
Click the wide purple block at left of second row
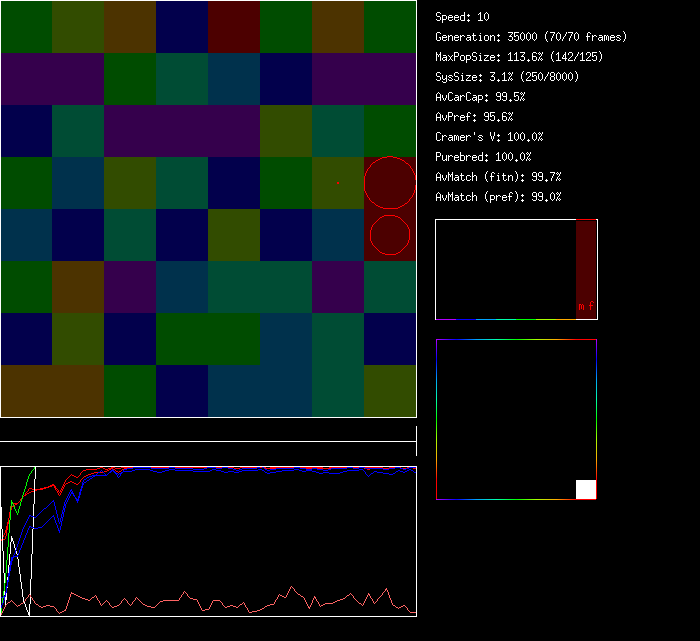[52, 79]
